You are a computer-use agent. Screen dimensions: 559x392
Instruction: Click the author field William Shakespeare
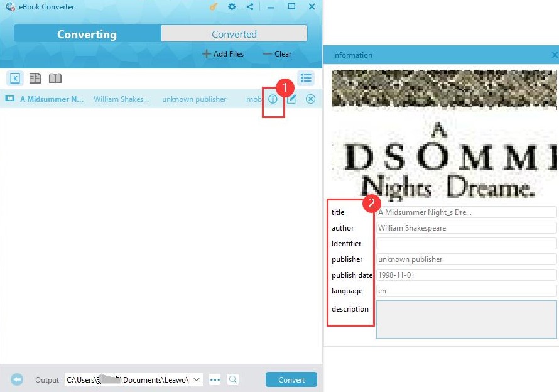[x=466, y=228]
